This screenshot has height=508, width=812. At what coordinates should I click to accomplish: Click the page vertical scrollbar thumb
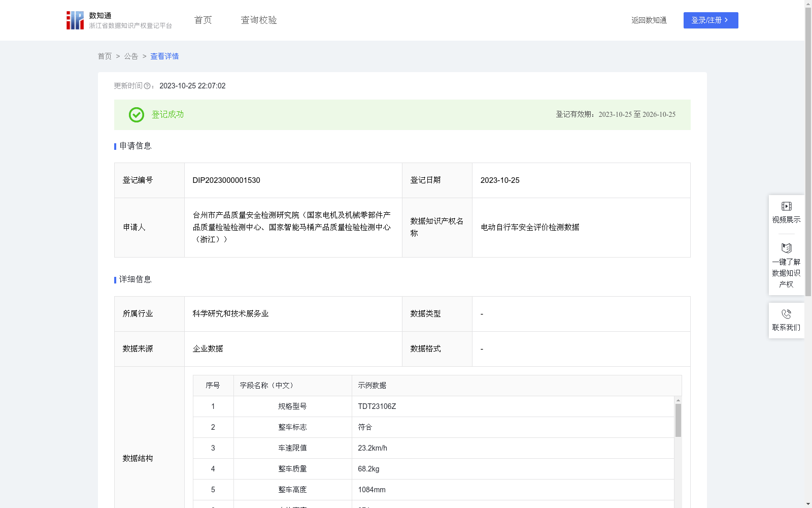[x=808, y=151]
